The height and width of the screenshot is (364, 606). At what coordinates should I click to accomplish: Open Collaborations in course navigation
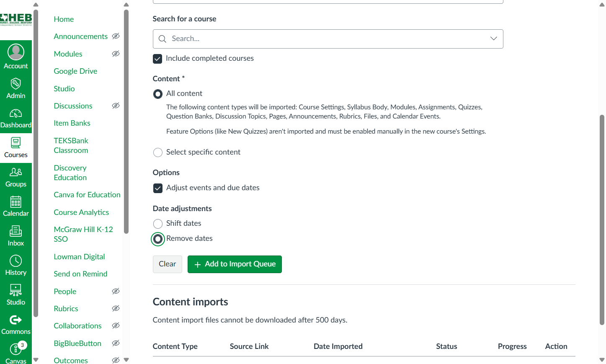pos(77,326)
